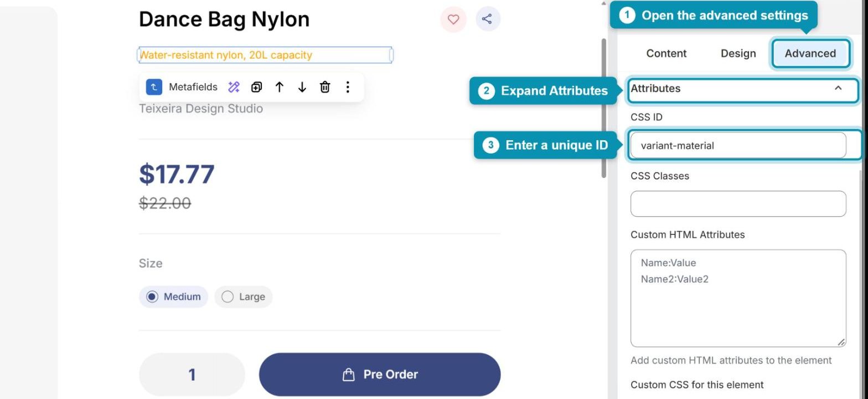Click the Pre Order button

point(380,375)
